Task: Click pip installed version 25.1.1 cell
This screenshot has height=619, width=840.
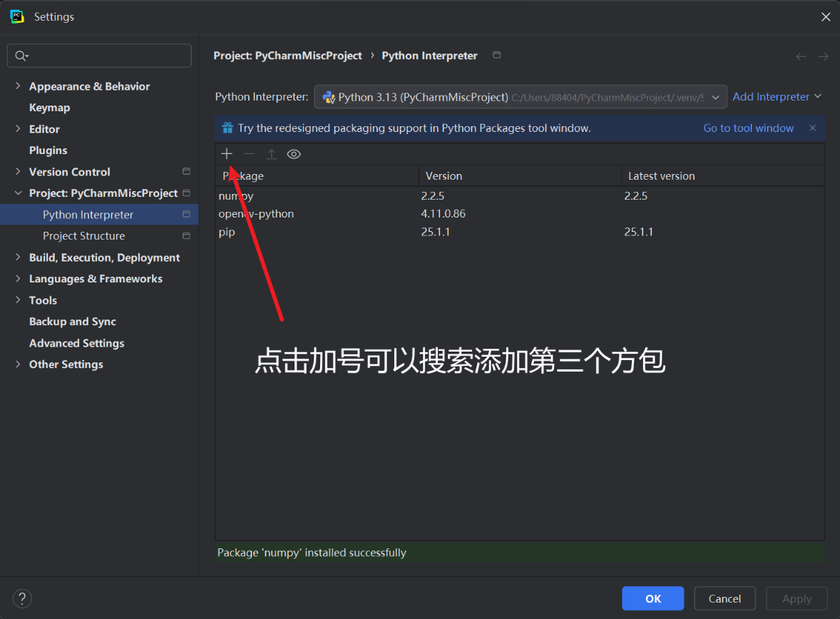Action: (435, 232)
